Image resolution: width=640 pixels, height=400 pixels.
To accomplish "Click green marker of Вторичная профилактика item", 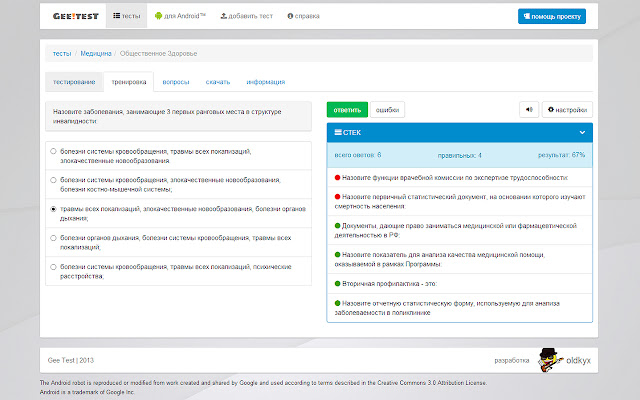I will point(338,283).
